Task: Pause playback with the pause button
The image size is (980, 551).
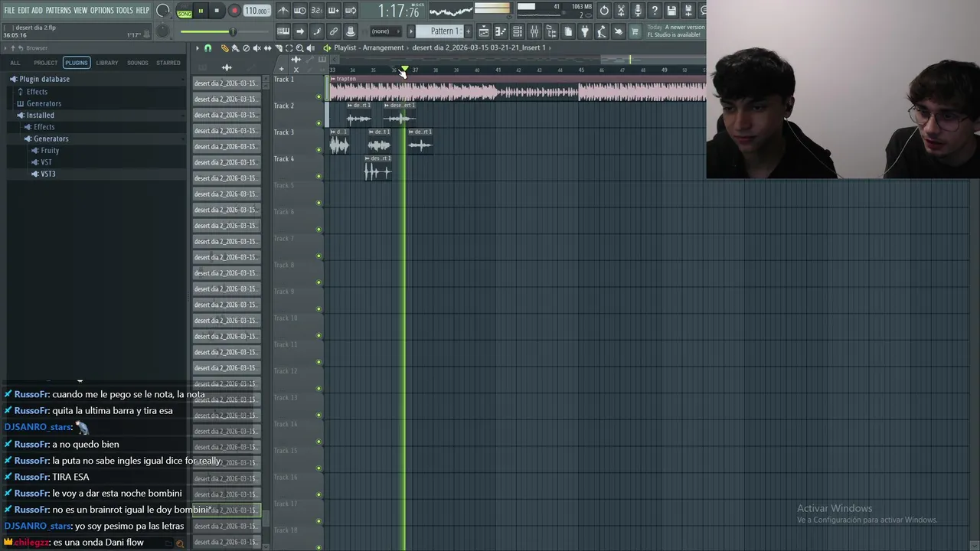Action: 201,11
